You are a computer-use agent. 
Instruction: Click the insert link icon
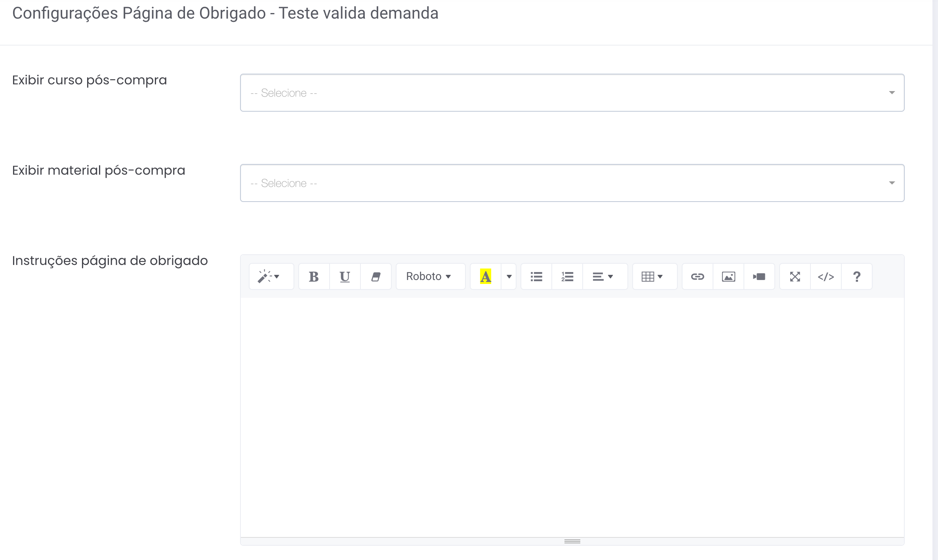[x=697, y=276]
